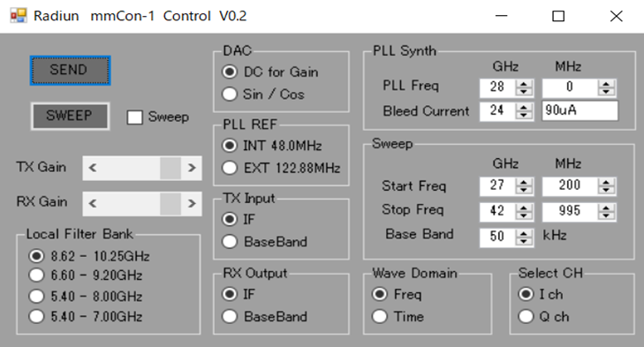The height and width of the screenshot is (347, 644).
Task: Click RX Gain scrollbar right arrow
Action: [x=192, y=203]
